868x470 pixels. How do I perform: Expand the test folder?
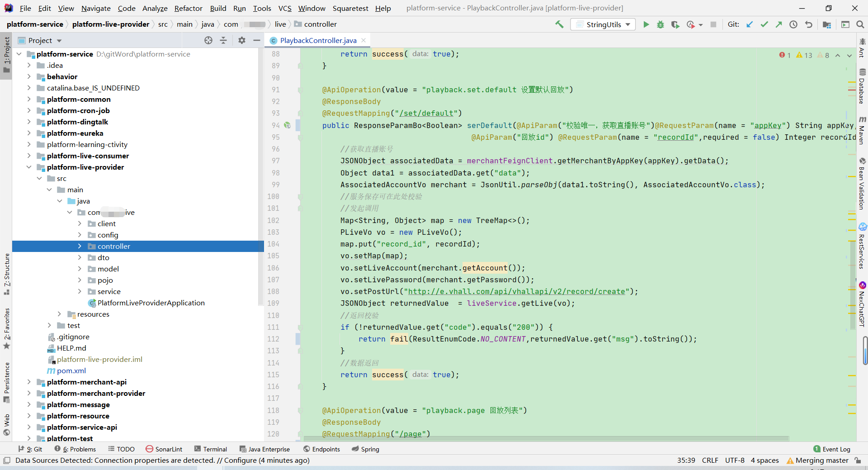click(49, 325)
